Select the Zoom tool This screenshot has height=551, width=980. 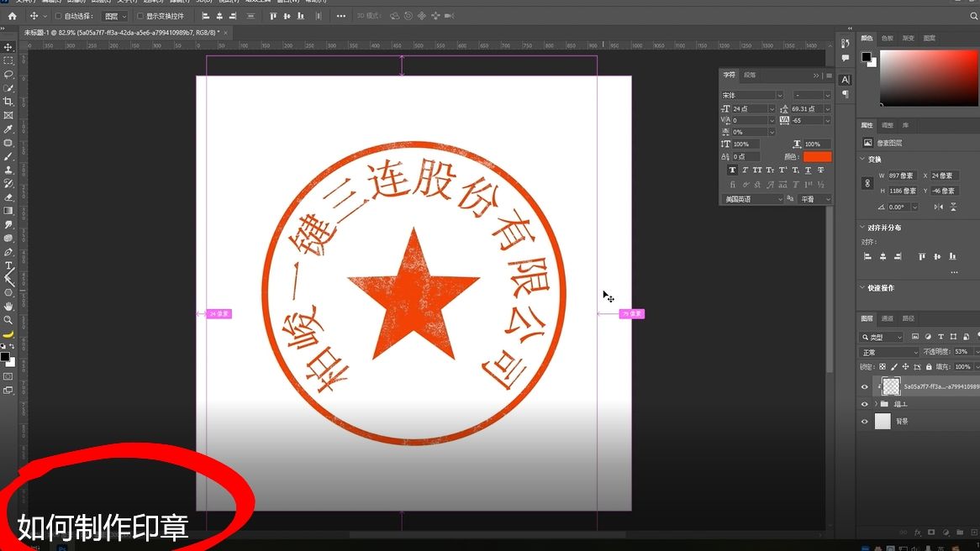coord(9,320)
